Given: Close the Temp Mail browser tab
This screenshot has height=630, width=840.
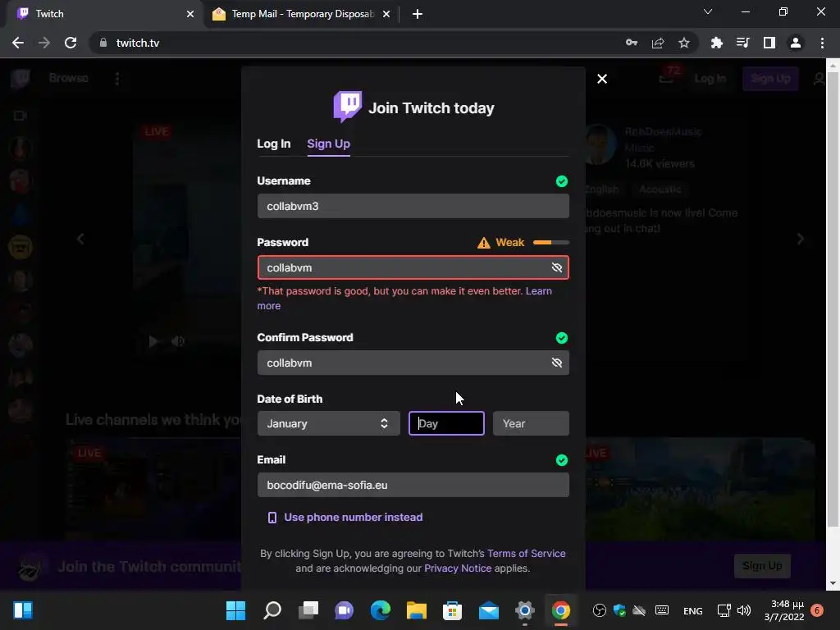Looking at the screenshot, I should [x=386, y=14].
